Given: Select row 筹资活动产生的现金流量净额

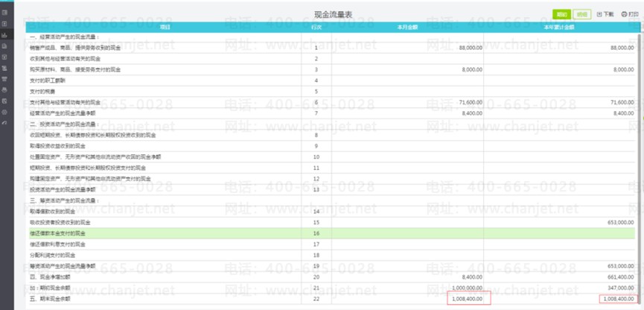Looking at the screenshot, I should click(x=331, y=266).
